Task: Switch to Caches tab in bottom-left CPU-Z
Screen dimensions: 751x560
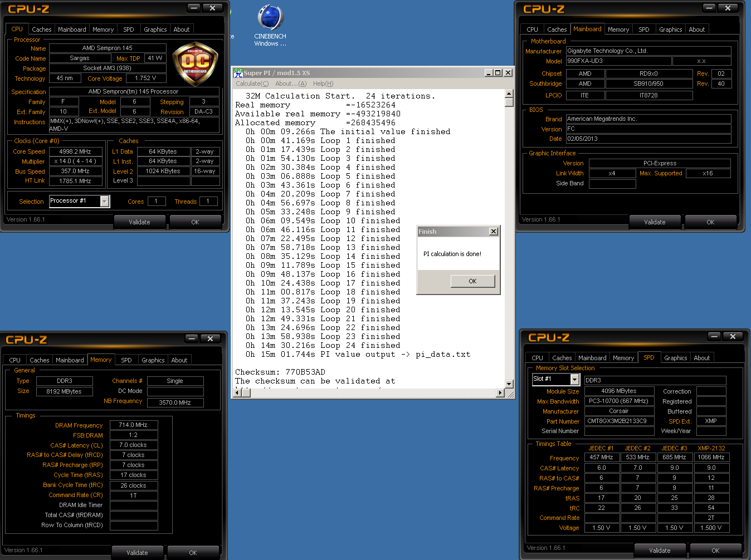Action: tap(39, 360)
